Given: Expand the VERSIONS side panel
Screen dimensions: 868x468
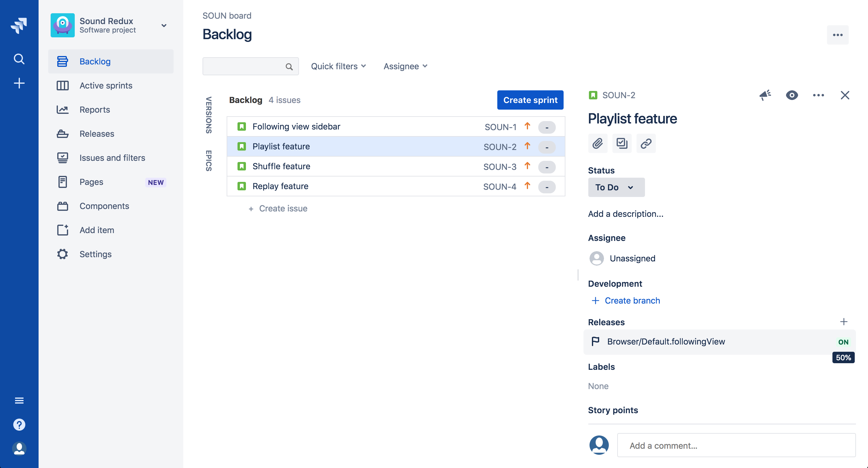Looking at the screenshot, I should [x=209, y=115].
